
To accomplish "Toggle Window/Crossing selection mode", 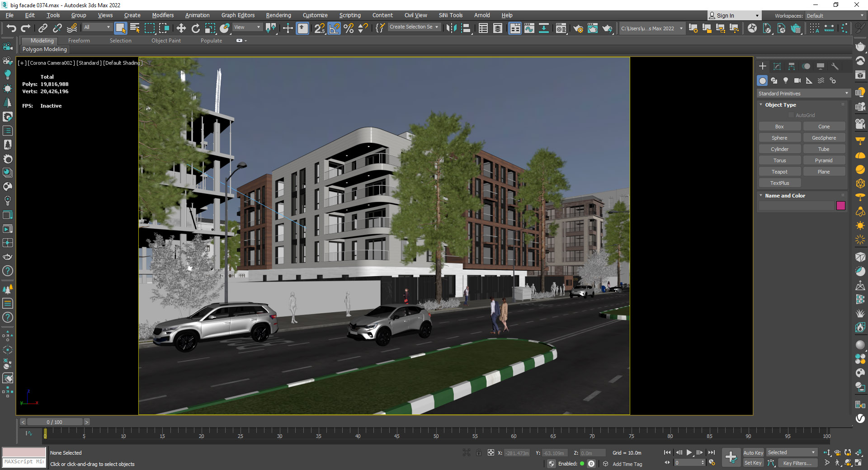I will [164, 28].
